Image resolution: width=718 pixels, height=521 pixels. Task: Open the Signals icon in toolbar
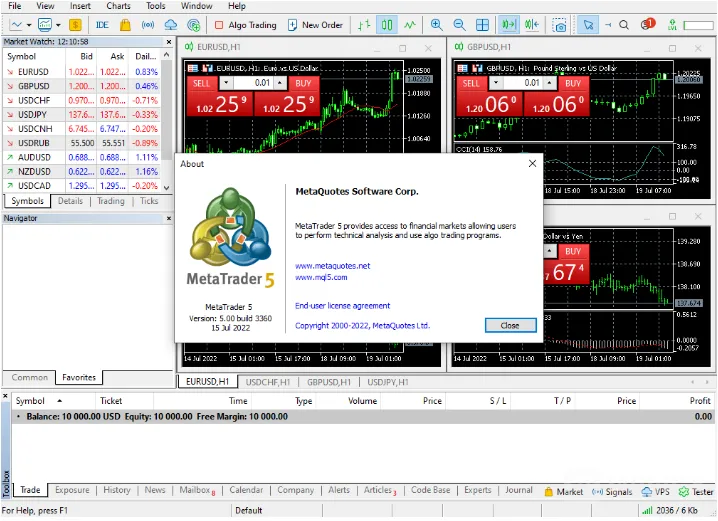pos(147,25)
